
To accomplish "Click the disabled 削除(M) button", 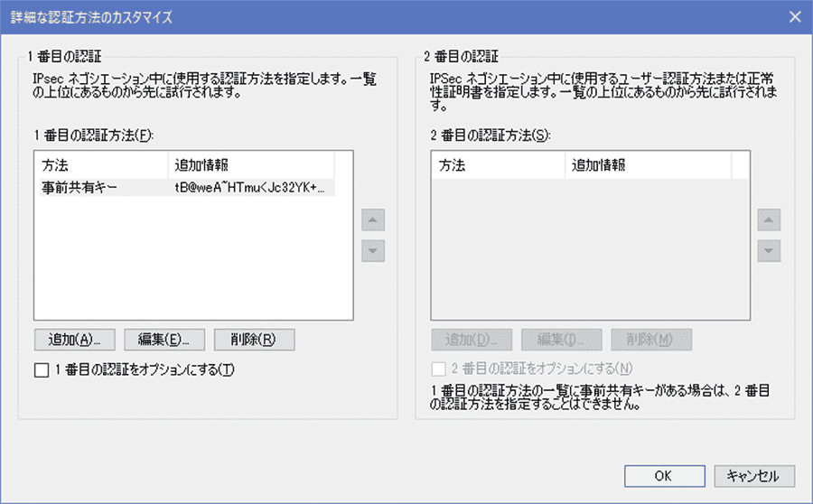I will (x=651, y=340).
